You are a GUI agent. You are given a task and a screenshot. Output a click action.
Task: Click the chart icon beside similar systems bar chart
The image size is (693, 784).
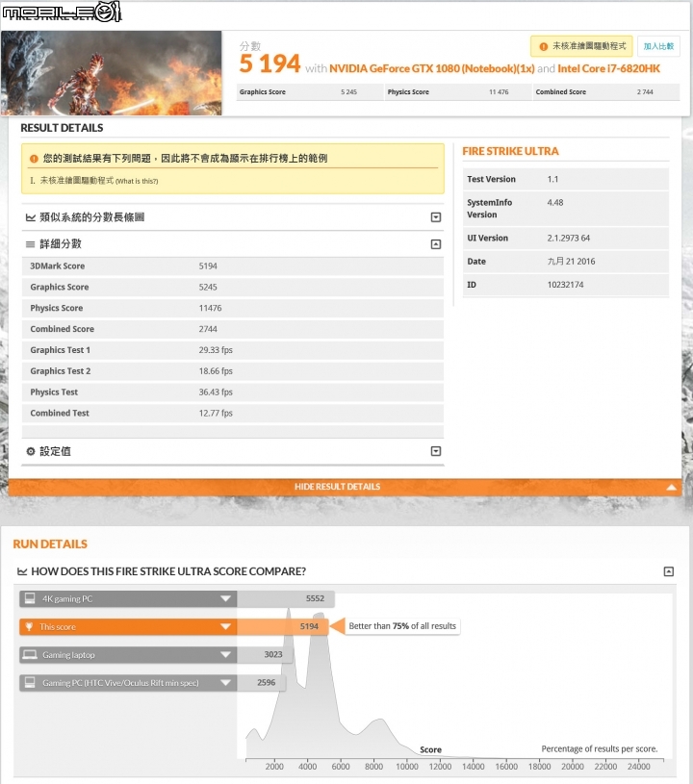tap(31, 217)
